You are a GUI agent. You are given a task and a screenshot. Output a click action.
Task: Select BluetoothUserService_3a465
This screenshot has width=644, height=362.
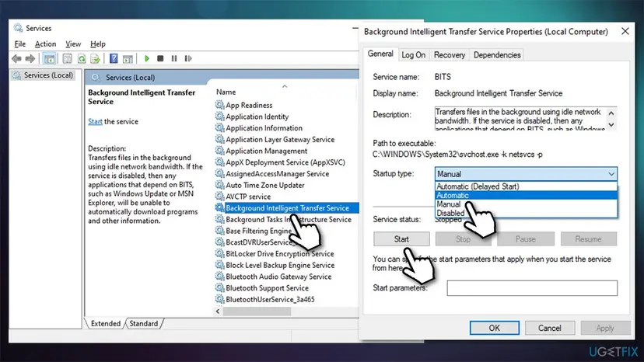(x=270, y=300)
